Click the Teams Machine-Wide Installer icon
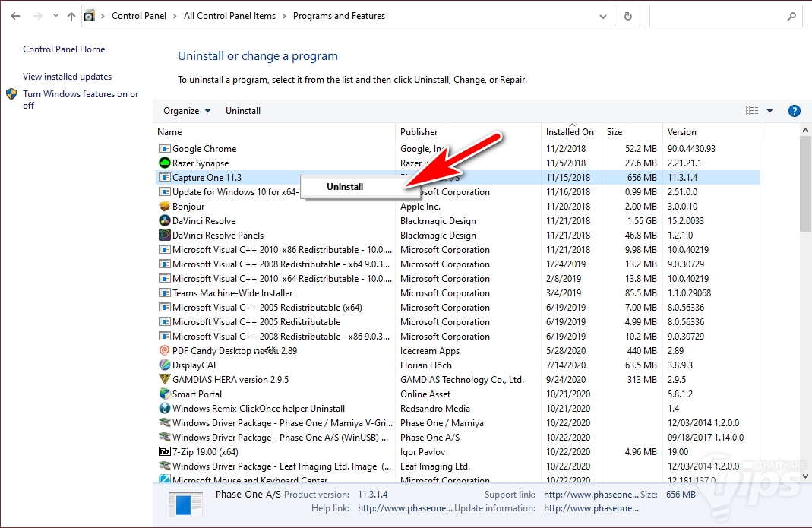The image size is (812, 528). pos(165,293)
